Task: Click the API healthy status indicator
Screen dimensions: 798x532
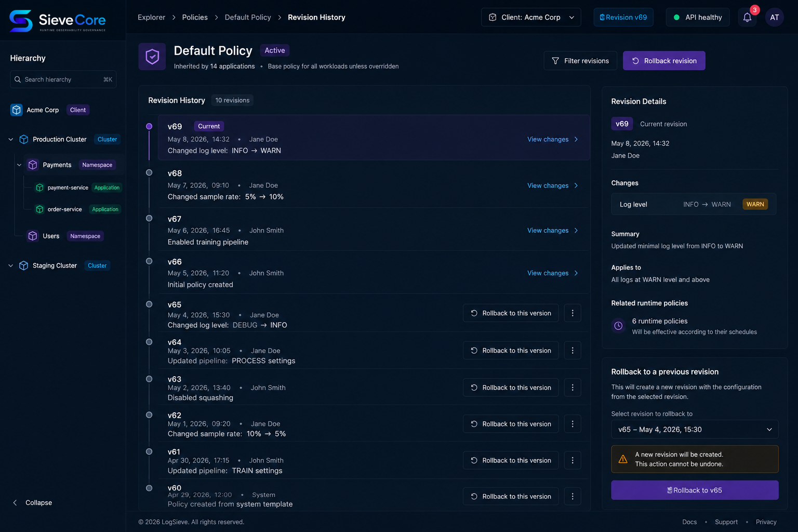Action: click(698, 17)
